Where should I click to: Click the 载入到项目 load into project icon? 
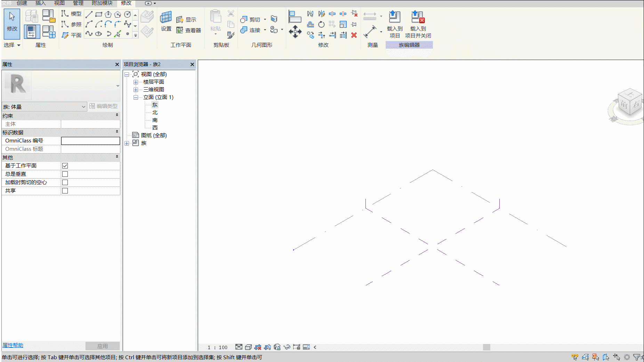pyautogui.click(x=394, y=17)
